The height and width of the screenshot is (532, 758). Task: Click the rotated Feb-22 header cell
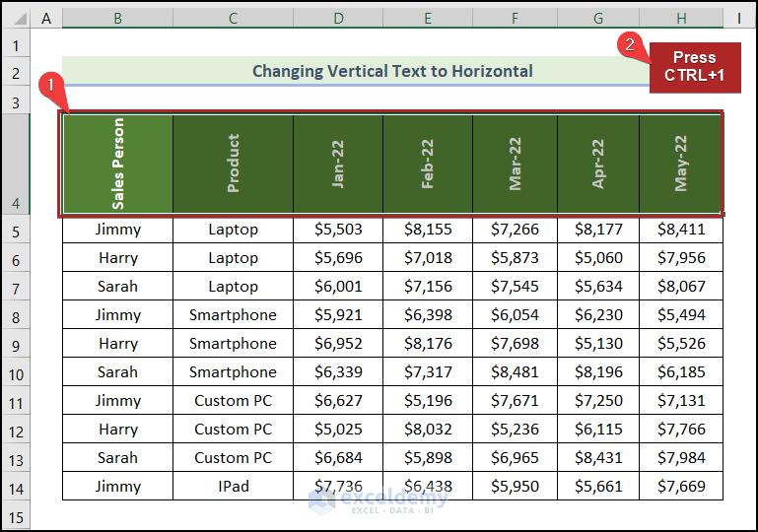428,165
